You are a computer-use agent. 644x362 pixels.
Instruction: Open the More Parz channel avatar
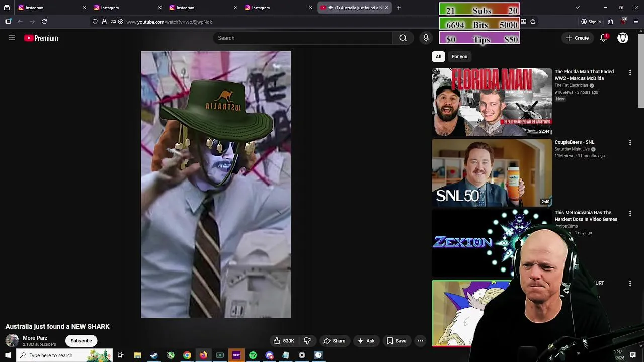click(12, 340)
